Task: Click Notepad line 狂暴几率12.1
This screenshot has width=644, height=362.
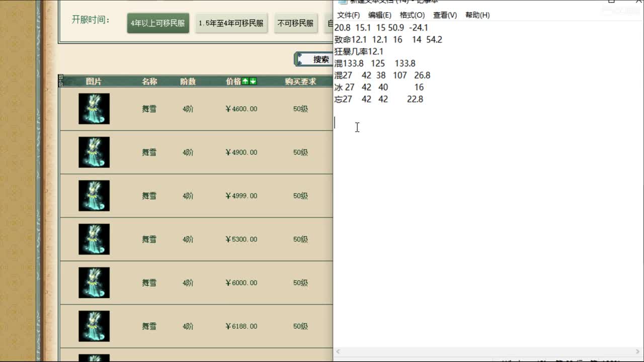Action: (359, 52)
